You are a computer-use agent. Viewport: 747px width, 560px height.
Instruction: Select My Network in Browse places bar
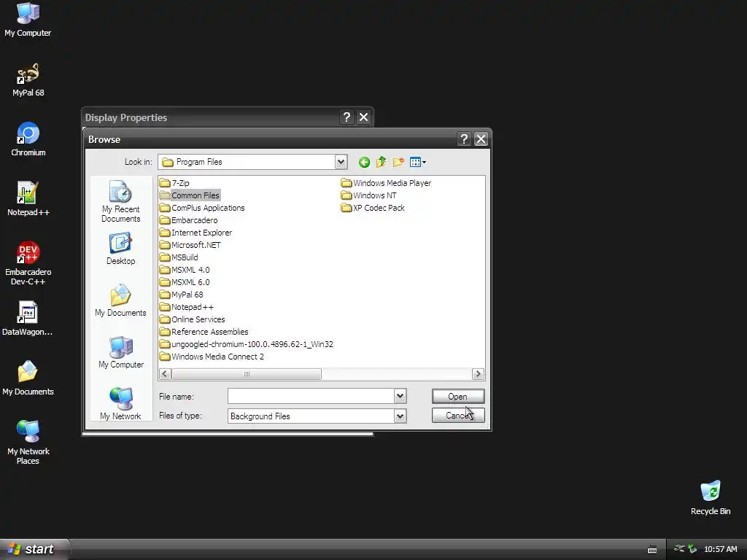(x=120, y=404)
